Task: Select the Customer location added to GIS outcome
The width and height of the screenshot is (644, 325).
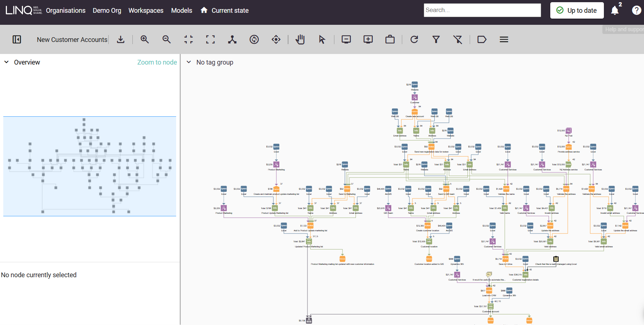Action: [x=429, y=259]
